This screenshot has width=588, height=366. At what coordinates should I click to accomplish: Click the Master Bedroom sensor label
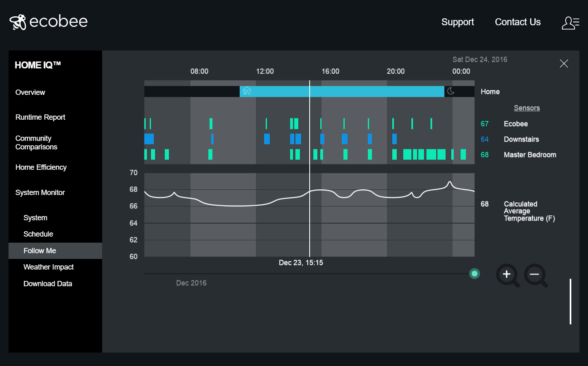point(530,155)
